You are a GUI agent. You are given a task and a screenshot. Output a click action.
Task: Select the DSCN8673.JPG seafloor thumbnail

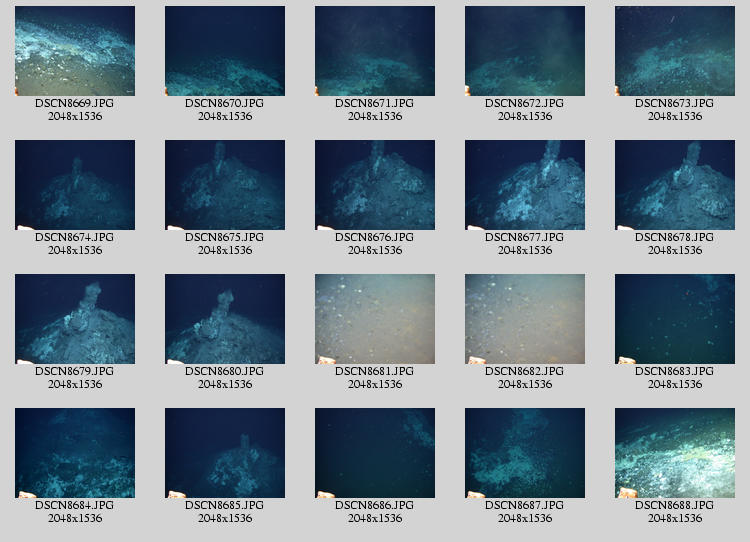click(675, 51)
